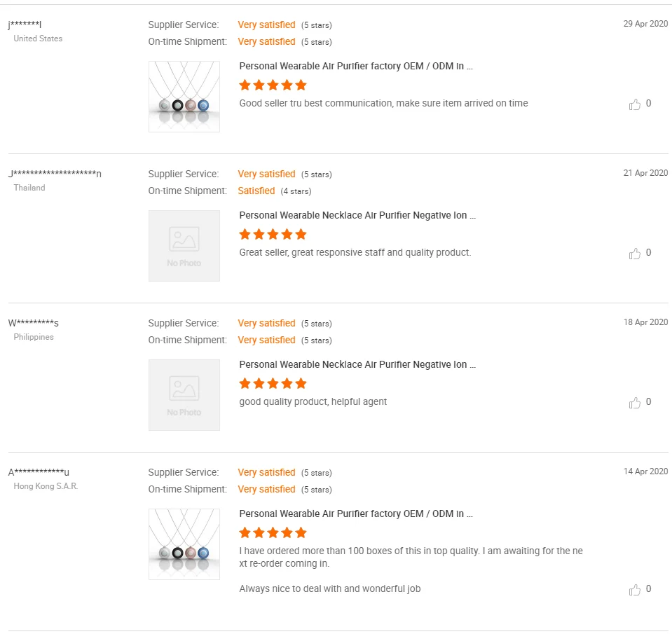Click the 21 Apr 2020 review date
The width and height of the screenshot is (672, 634).
tap(645, 173)
